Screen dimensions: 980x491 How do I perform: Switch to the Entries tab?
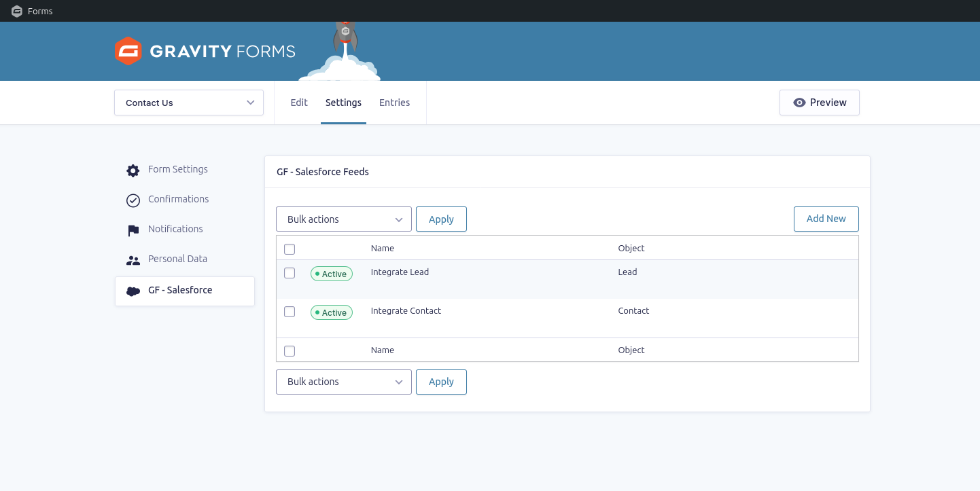394,103
